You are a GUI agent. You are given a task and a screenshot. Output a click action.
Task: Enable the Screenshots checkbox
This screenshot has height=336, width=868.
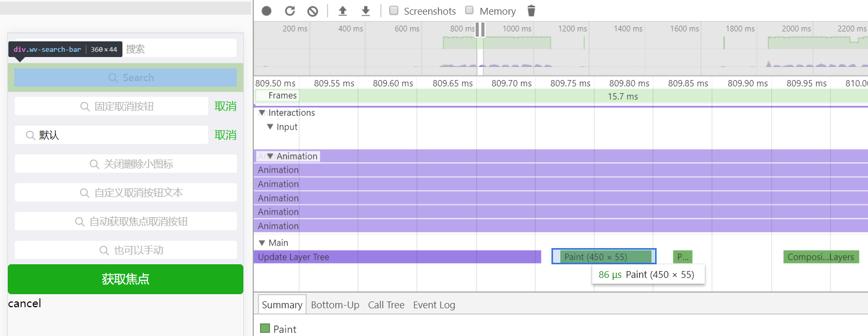394,10
